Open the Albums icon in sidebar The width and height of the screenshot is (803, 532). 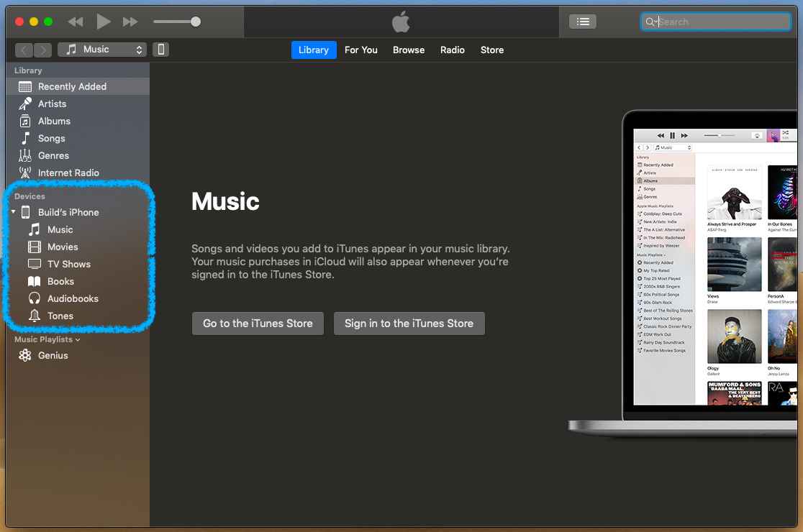(x=25, y=121)
